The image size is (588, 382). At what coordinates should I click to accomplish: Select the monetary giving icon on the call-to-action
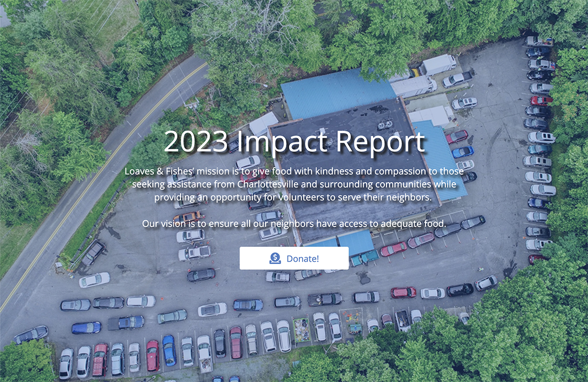coord(274,258)
